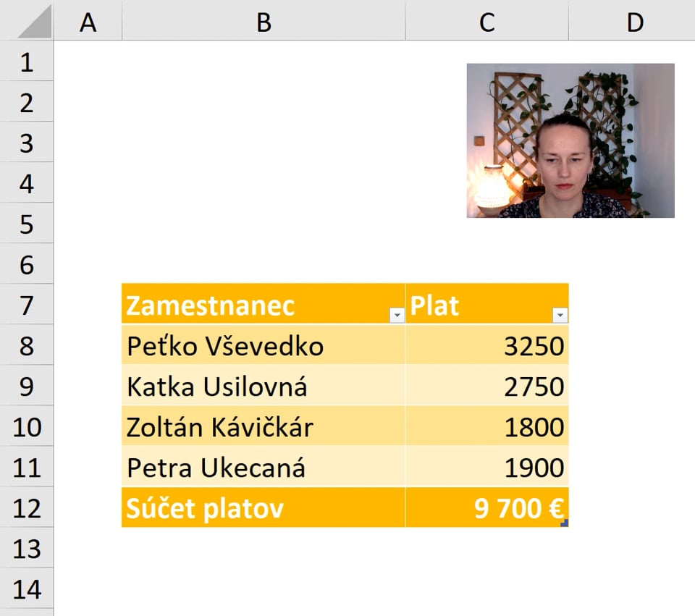Open the Zamestnanec column filter dropdown
Viewport: 695px width, 616px height.
tap(397, 315)
